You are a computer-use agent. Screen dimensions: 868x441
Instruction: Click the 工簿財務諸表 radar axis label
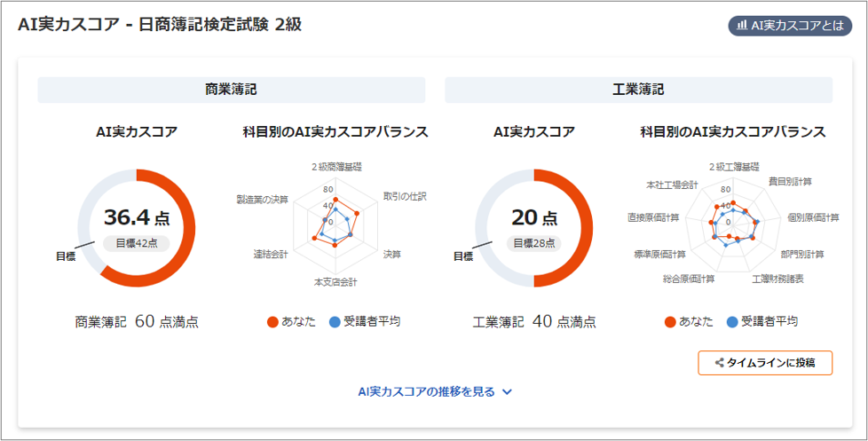tap(777, 280)
